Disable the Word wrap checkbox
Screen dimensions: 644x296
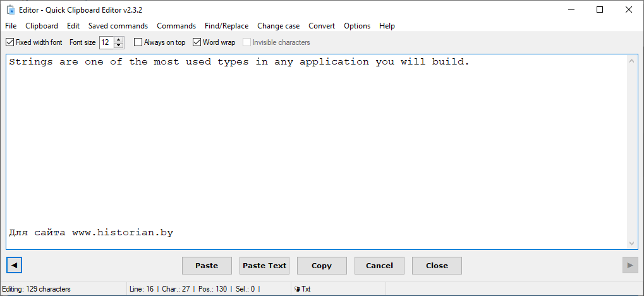[197, 42]
